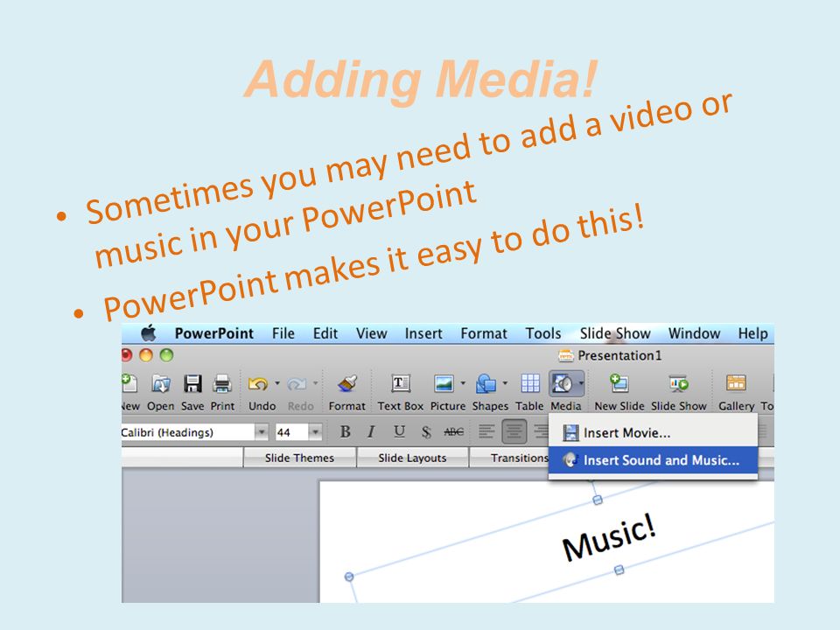The height and width of the screenshot is (630, 840).
Task: Click the Print toolbar icon
Action: pos(221,383)
